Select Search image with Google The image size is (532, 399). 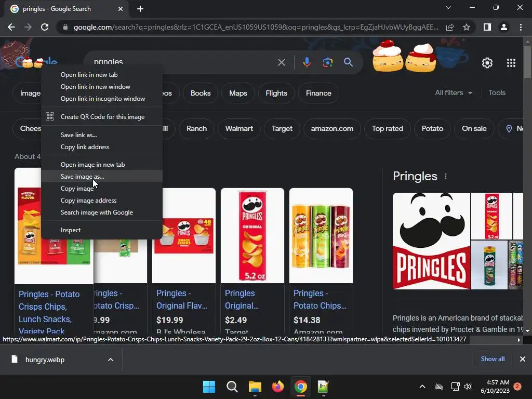(x=102, y=212)
